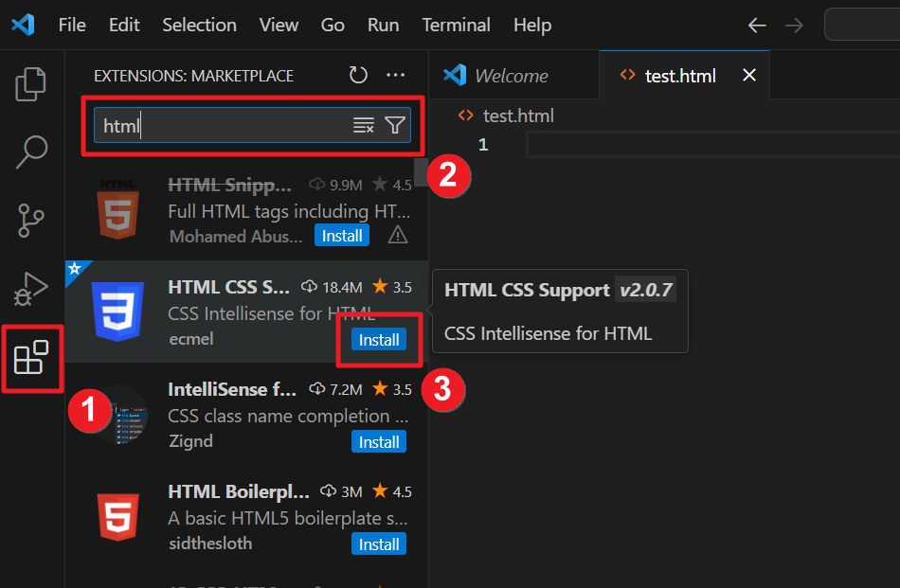The width and height of the screenshot is (900, 588).
Task: Open the Terminal menu
Action: (x=456, y=26)
